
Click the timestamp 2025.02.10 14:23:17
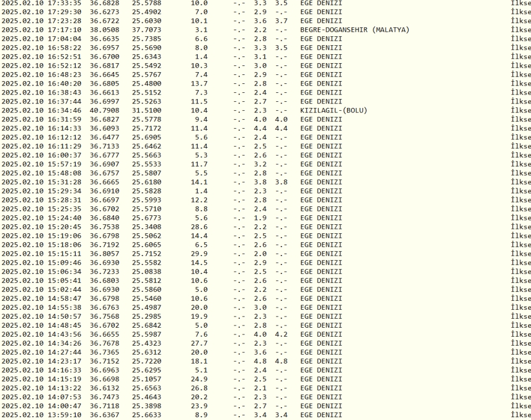[x=42, y=361]
